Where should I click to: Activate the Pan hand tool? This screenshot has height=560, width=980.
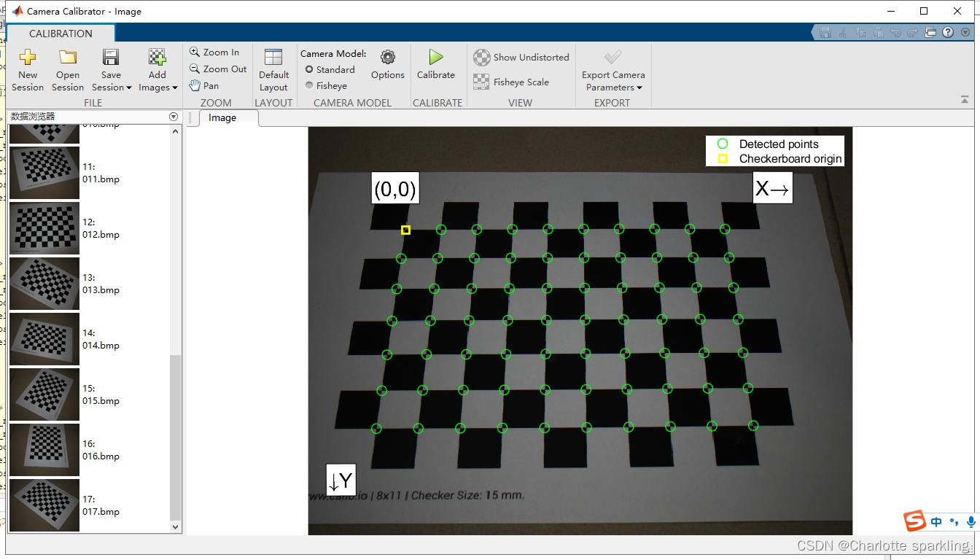(x=204, y=85)
